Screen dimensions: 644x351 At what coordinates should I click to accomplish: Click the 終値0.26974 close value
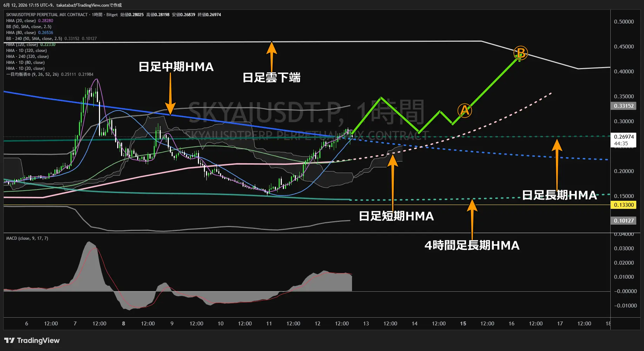tap(210, 15)
